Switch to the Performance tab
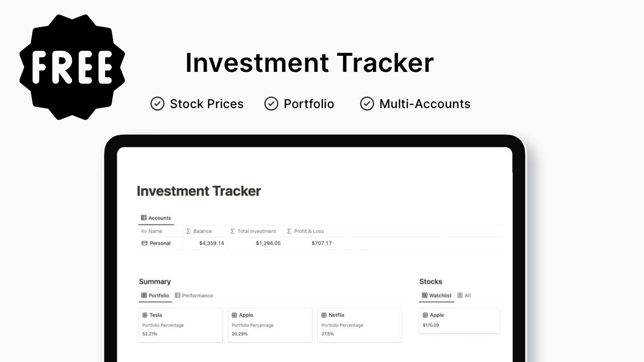Image resolution: width=644 pixels, height=362 pixels. (x=194, y=295)
